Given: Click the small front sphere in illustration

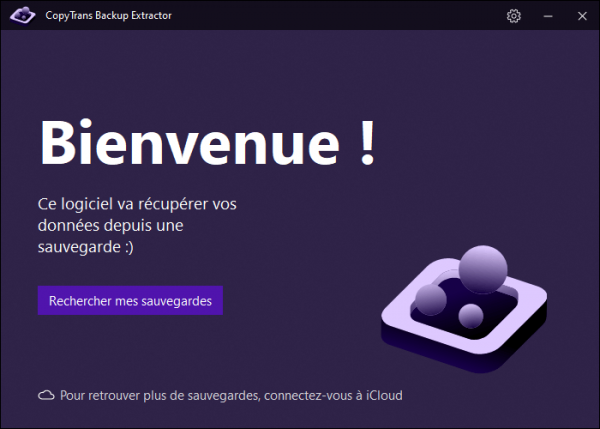Looking at the screenshot, I should [471, 317].
